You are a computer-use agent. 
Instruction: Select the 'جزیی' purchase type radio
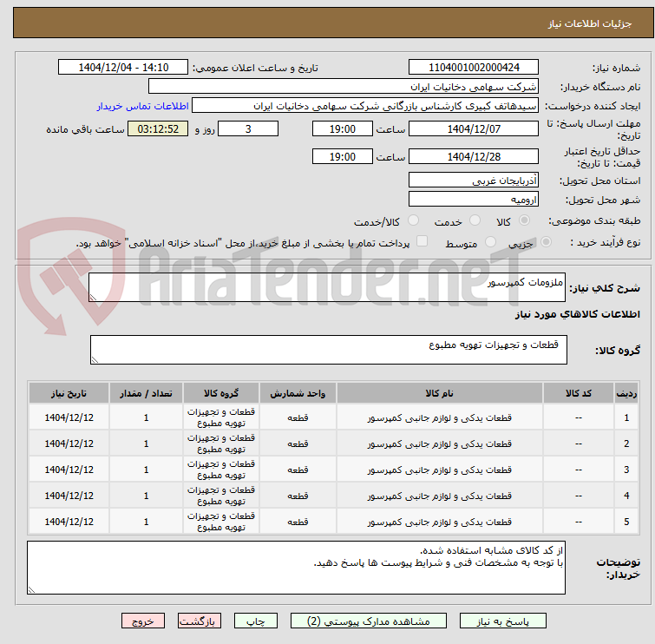pos(546,242)
